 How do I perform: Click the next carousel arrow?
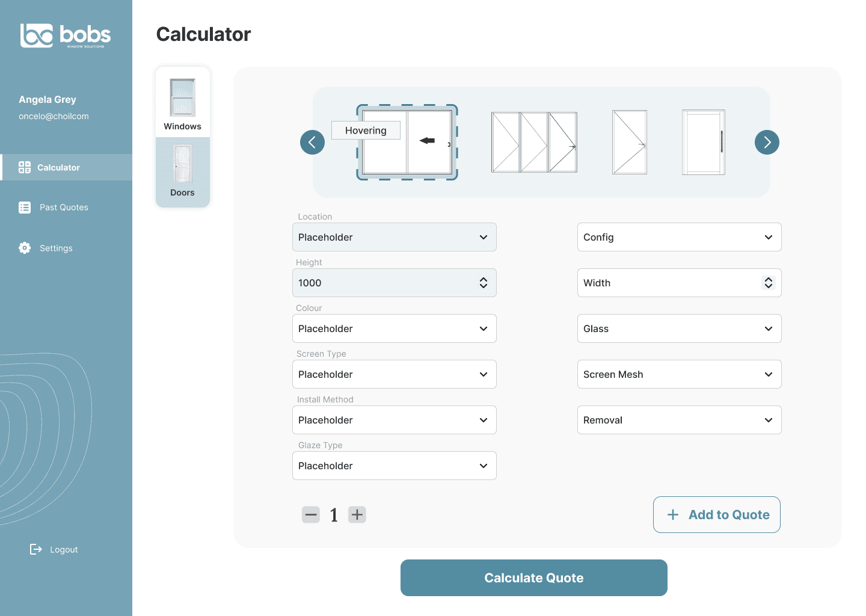[x=767, y=143]
